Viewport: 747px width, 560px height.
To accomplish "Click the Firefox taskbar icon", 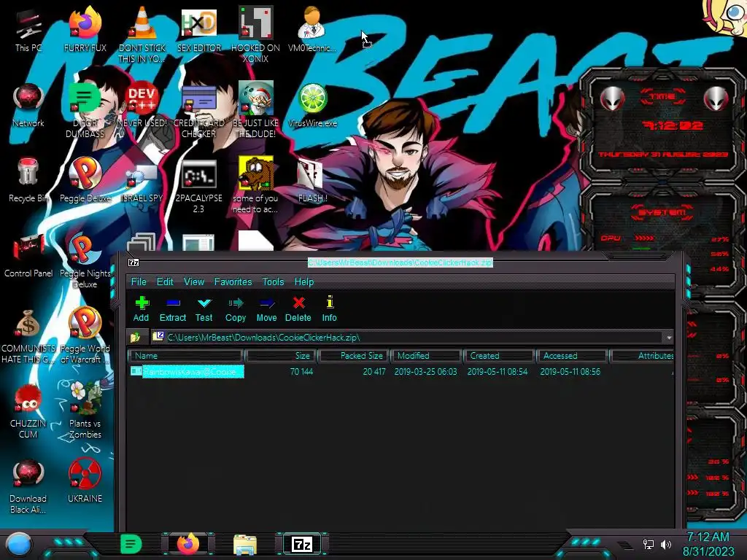I will tap(188, 544).
